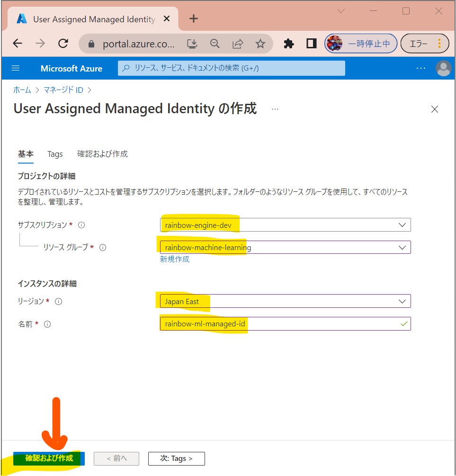Open the Azure account avatar menu
Image resolution: width=456 pixels, height=476 pixels.
[x=443, y=68]
